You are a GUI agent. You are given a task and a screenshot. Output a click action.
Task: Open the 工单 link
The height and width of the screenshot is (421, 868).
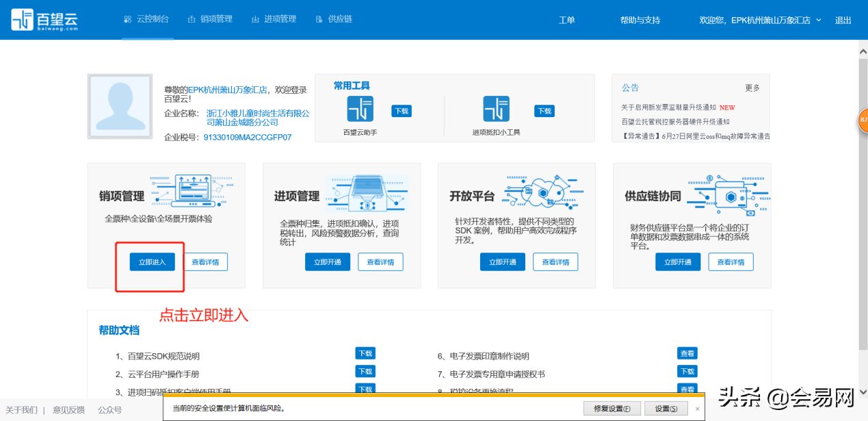[x=567, y=20]
